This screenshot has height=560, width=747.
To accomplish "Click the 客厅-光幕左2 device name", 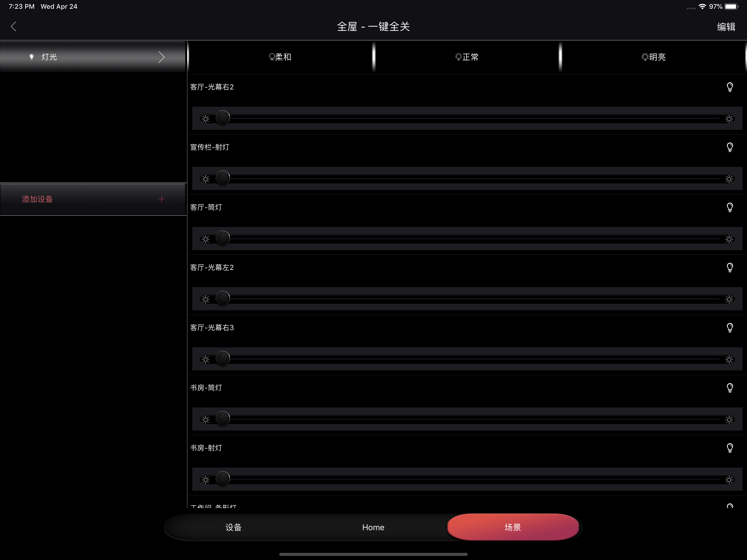I will coord(212,267).
